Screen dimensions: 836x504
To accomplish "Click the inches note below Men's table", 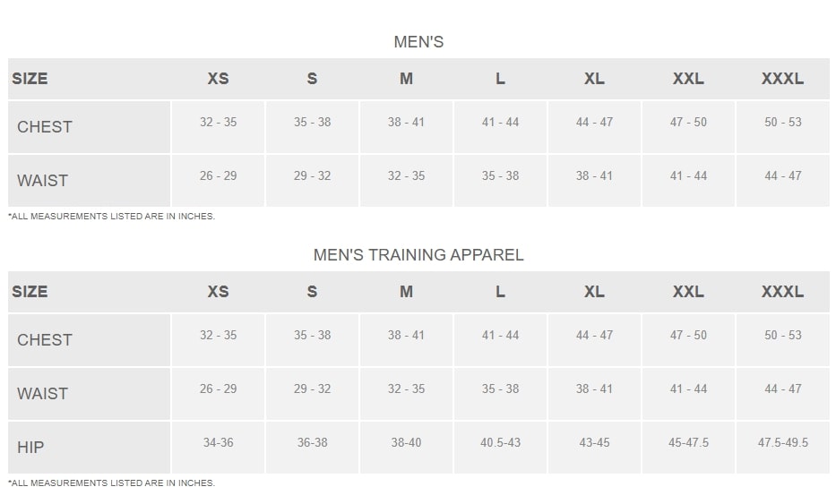I will click(x=112, y=217).
